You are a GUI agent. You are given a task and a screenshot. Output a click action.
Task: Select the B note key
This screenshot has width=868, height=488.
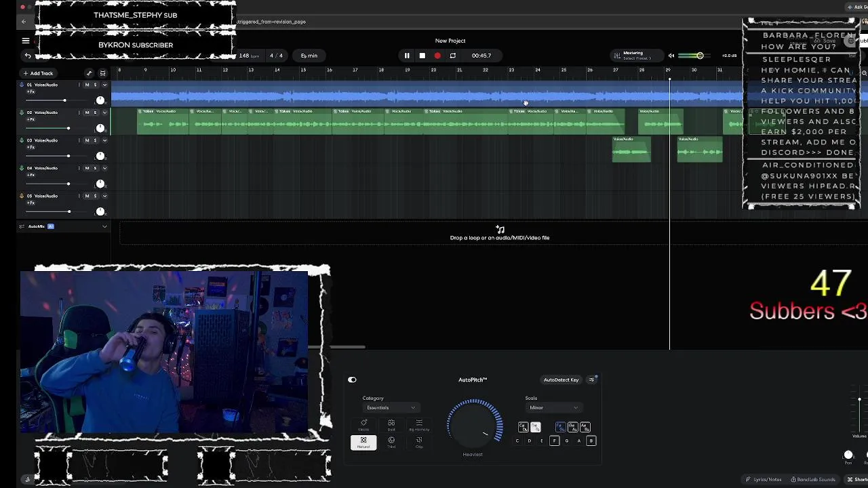[591, 441]
